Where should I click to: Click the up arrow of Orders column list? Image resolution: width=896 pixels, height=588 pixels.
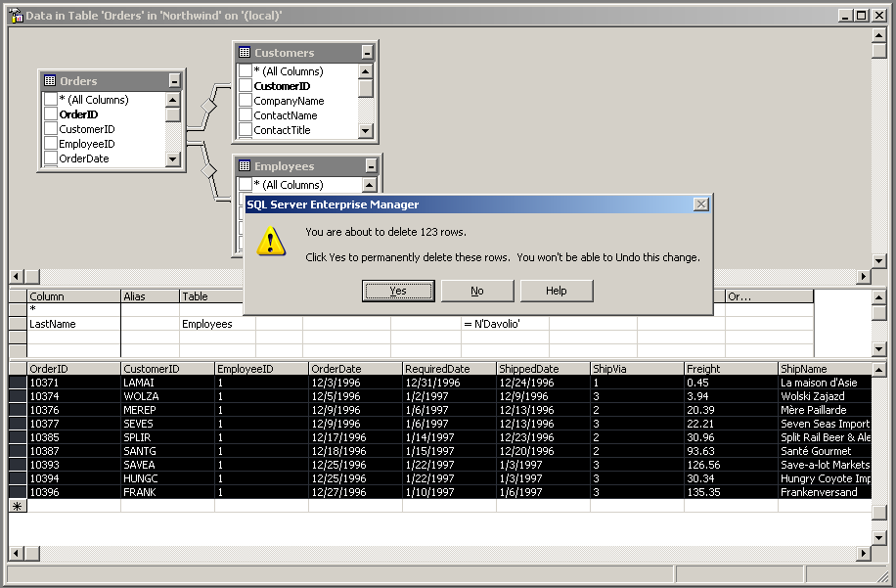pyautogui.click(x=172, y=100)
